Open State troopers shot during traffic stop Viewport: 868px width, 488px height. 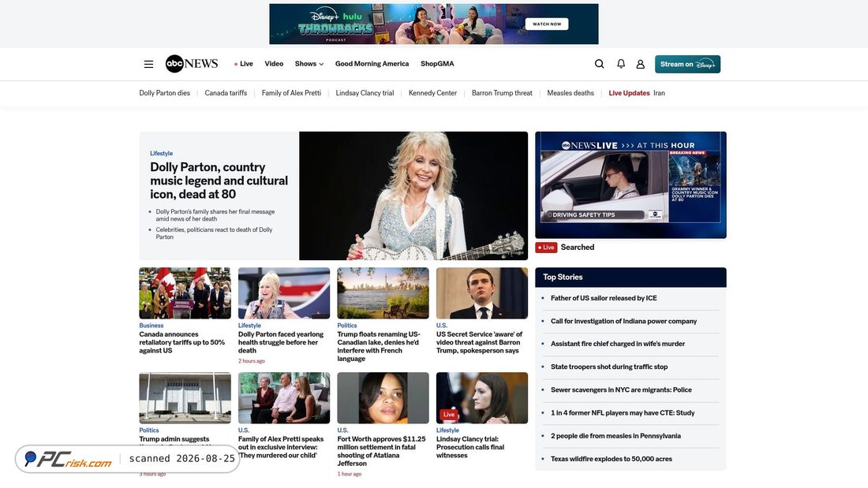(609, 367)
